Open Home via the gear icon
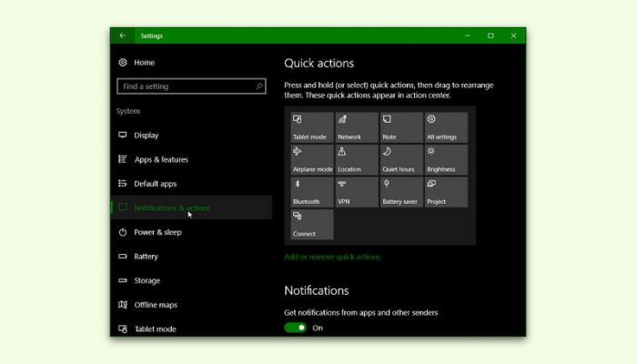Screen dimensions: 637x364 coord(123,62)
